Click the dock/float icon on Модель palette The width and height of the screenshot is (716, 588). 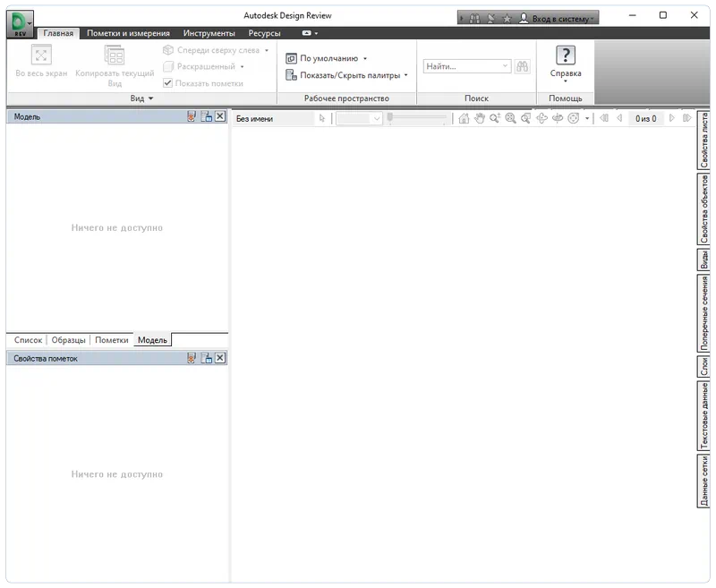click(207, 116)
